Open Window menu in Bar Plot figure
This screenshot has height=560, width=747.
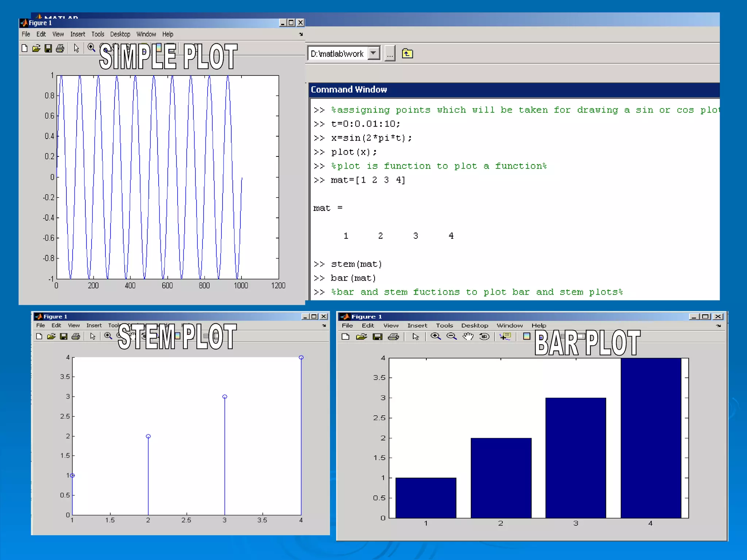510,326
